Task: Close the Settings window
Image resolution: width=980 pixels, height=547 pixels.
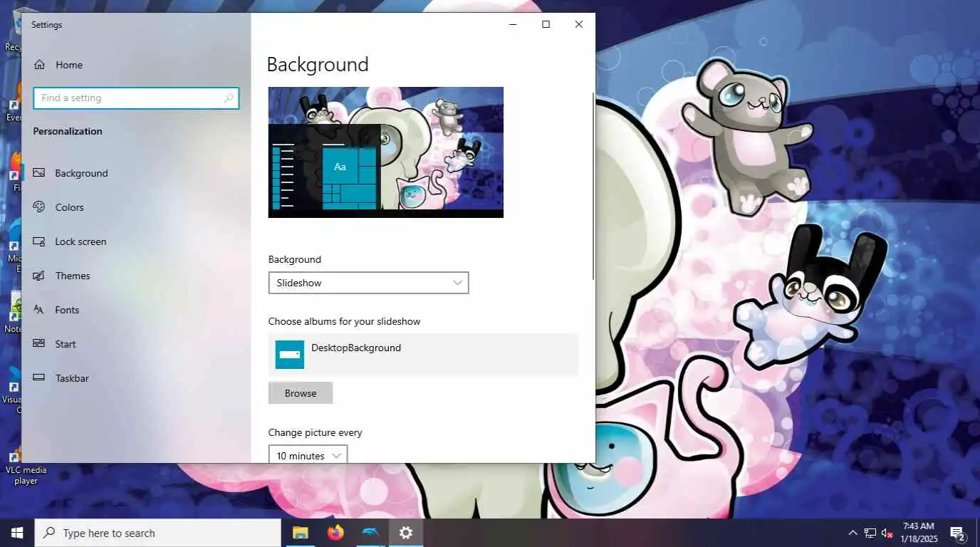Action: 579,24
